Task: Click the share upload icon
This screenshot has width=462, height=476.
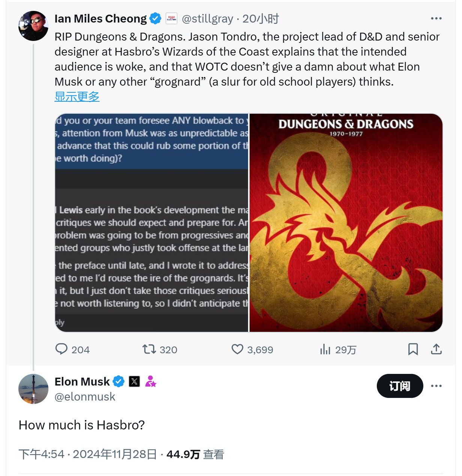Action: [436, 349]
